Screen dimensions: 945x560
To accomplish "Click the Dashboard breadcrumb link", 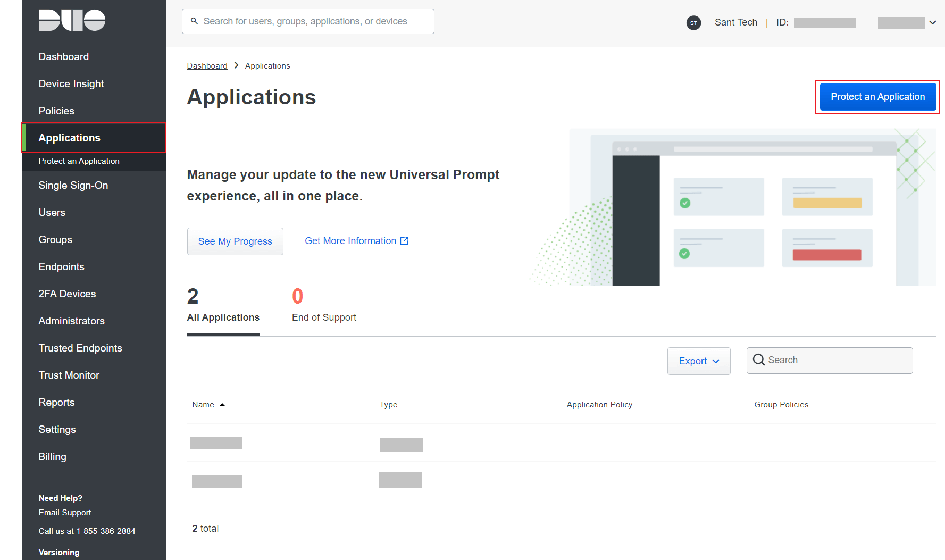I will pyautogui.click(x=207, y=66).
